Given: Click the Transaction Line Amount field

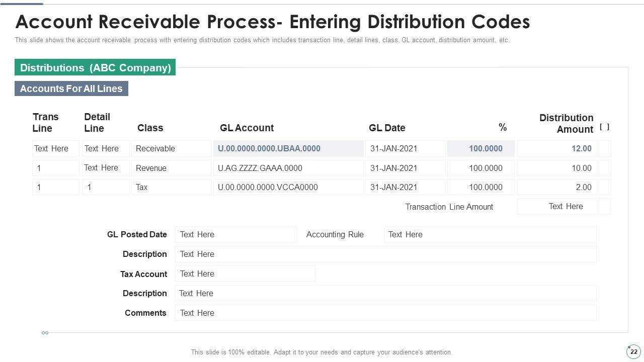Looking at the screenshot, I should (x=556, y=207).
